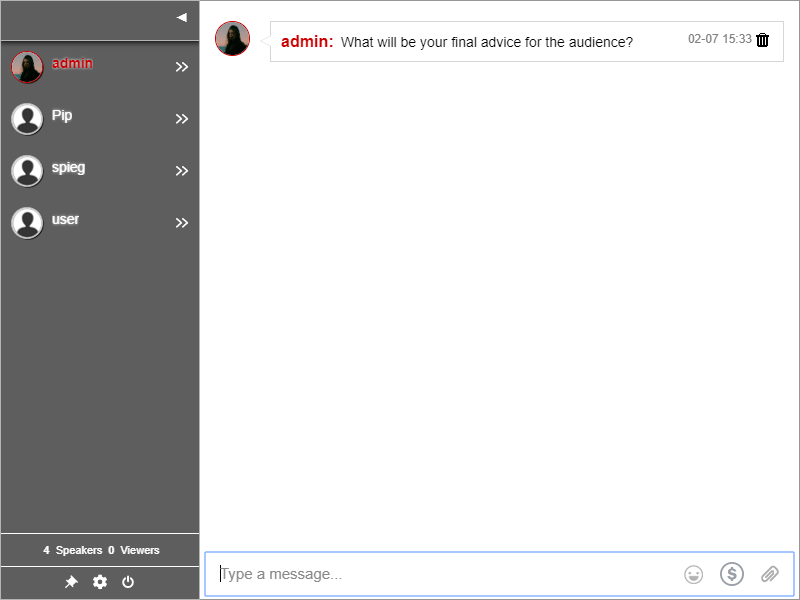The height and width of the screenshot is (600, 800).
Task: Select user in the speakers list
Action: (x=65, y=219)
